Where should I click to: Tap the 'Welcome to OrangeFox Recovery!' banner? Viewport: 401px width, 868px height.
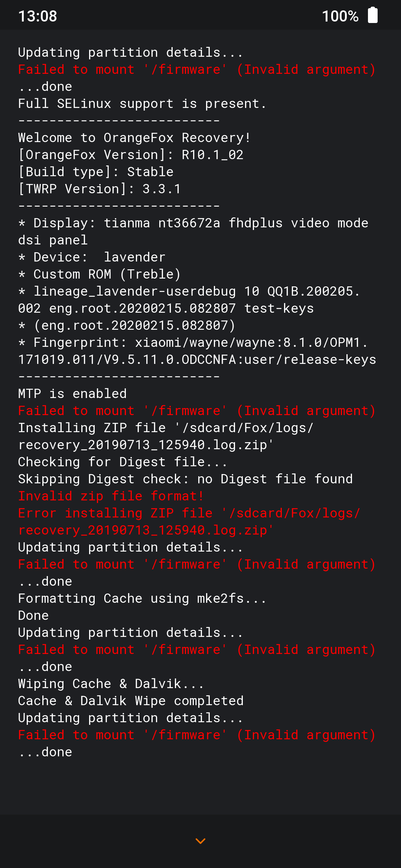tap(134, 138)
